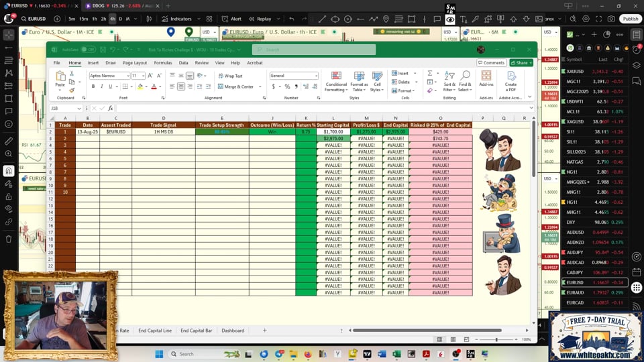The image size is (644, 362).
Task: Open Excel from the Windows taskbar
Action: pos(396,354)
